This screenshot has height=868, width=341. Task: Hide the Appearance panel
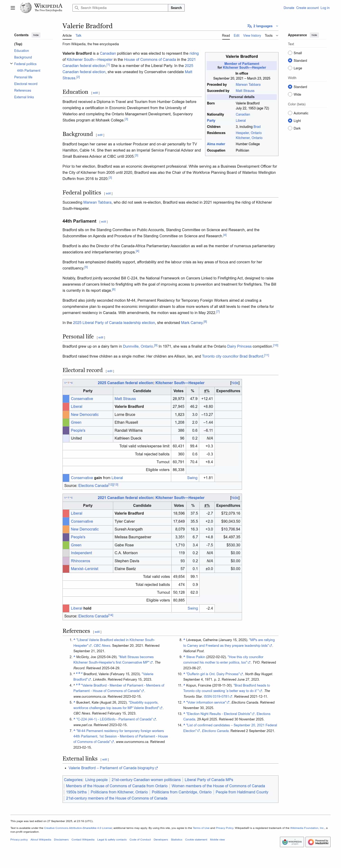click(314, 35)
